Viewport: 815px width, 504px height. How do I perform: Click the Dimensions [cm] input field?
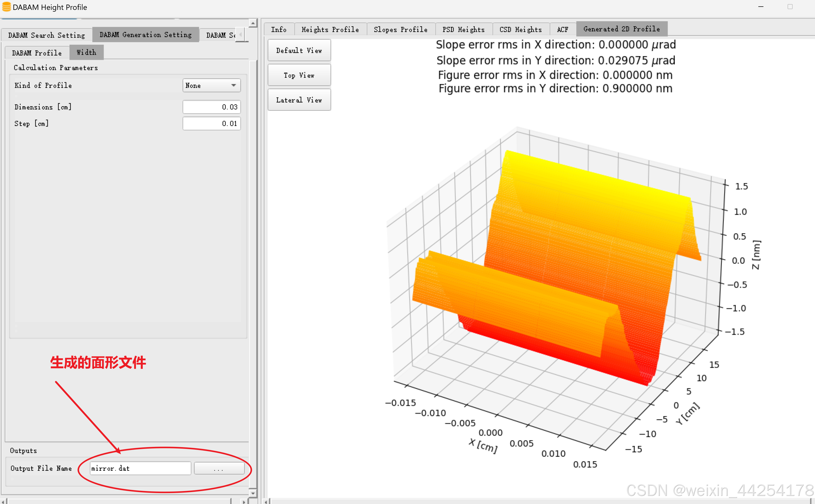coord(211,107)
